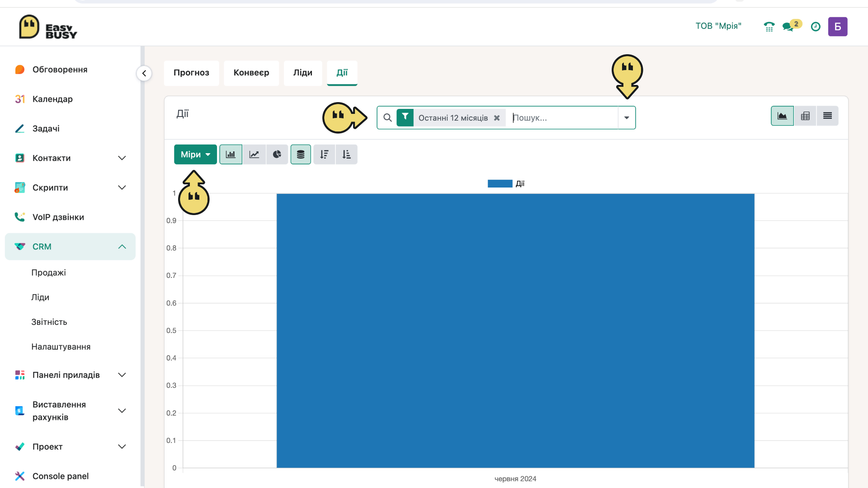Sort chart in ascending order

pyautogui.click(x=347, y=155)
